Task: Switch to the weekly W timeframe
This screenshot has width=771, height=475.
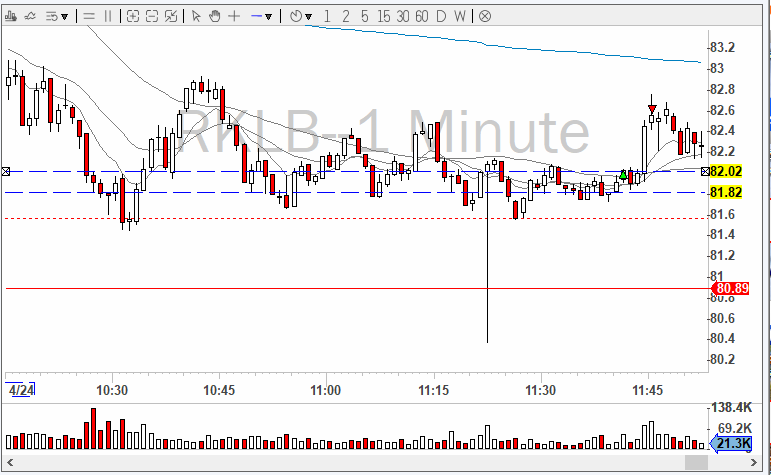Action: [459, 16]
